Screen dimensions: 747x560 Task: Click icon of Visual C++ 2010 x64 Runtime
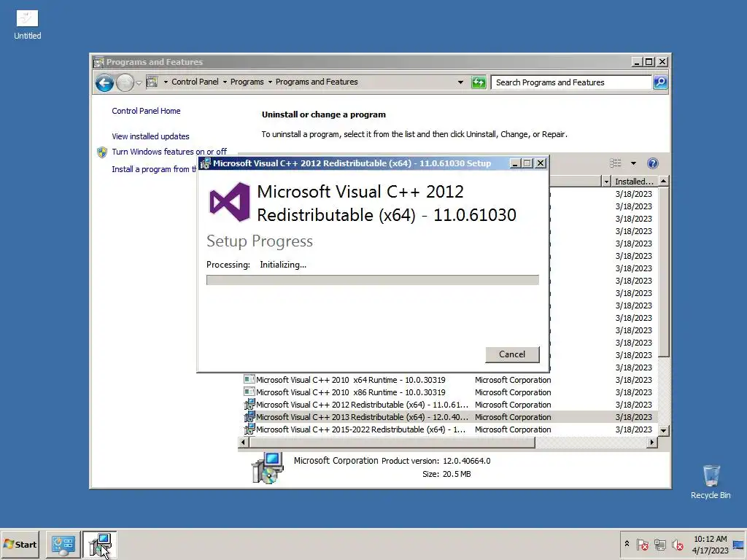(249, 379)
